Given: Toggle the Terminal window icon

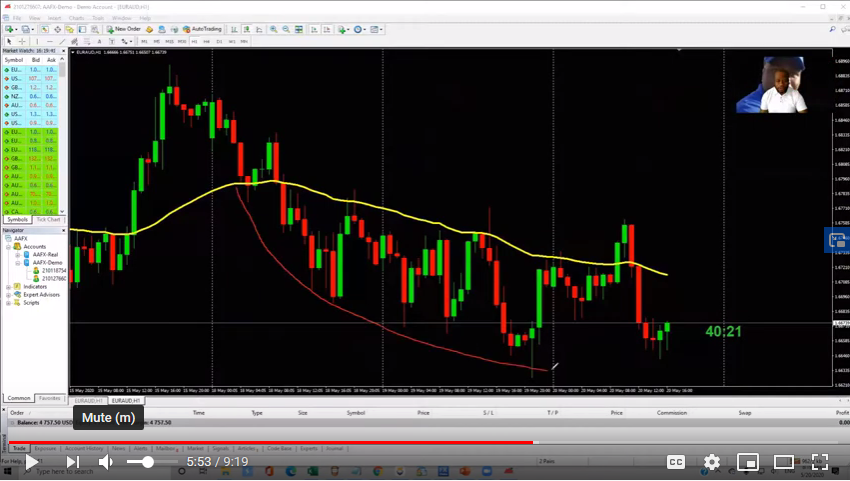Looking at the screenshot, I should (x=82, y=29).
